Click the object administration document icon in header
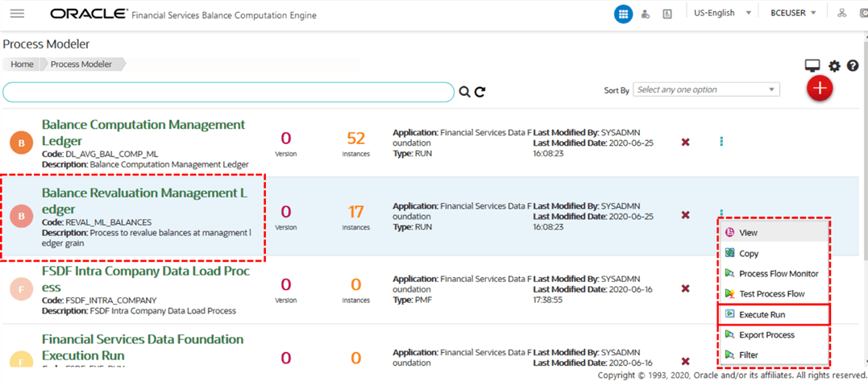 click(667, 14)
